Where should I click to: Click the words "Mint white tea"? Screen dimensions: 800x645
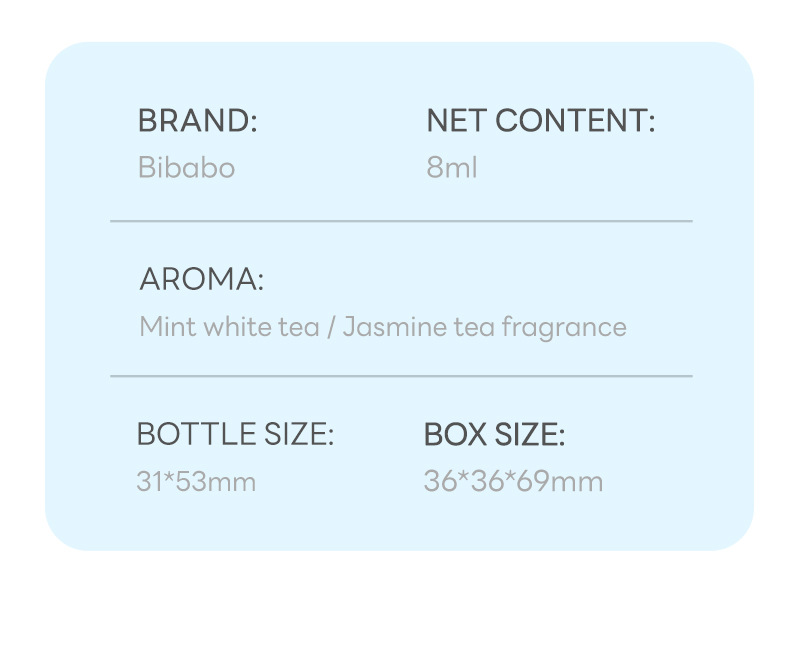229,327
